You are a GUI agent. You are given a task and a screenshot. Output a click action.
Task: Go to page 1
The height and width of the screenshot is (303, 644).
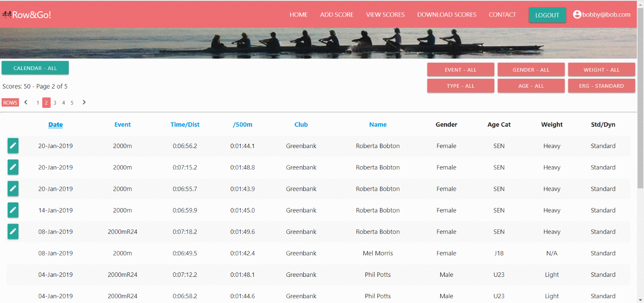[x=38, y=103]
